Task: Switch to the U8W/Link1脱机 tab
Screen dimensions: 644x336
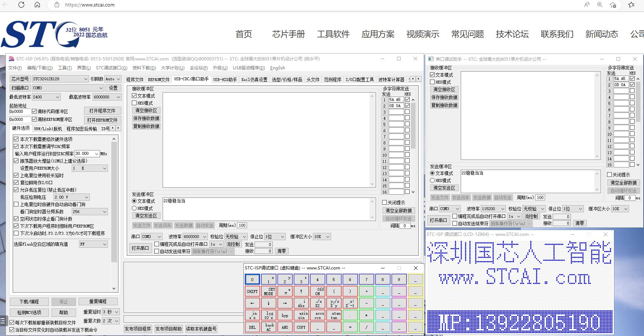Action: 48,129
